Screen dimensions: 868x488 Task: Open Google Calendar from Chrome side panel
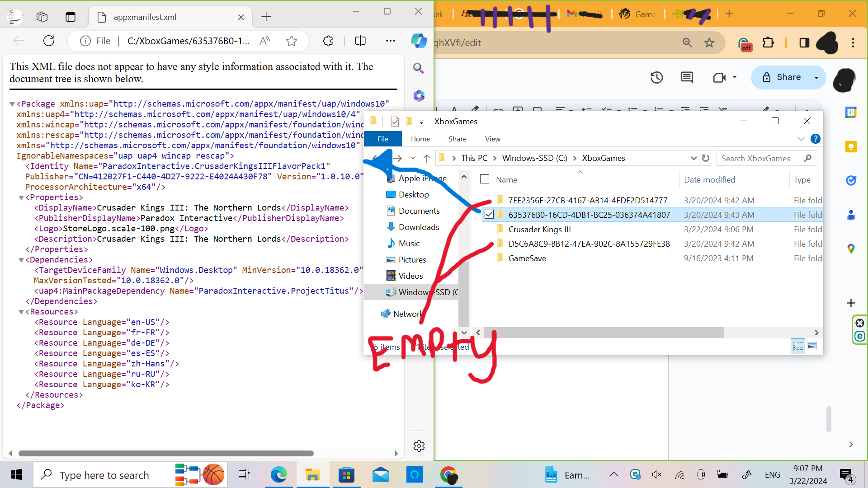(x=852, y=113)
